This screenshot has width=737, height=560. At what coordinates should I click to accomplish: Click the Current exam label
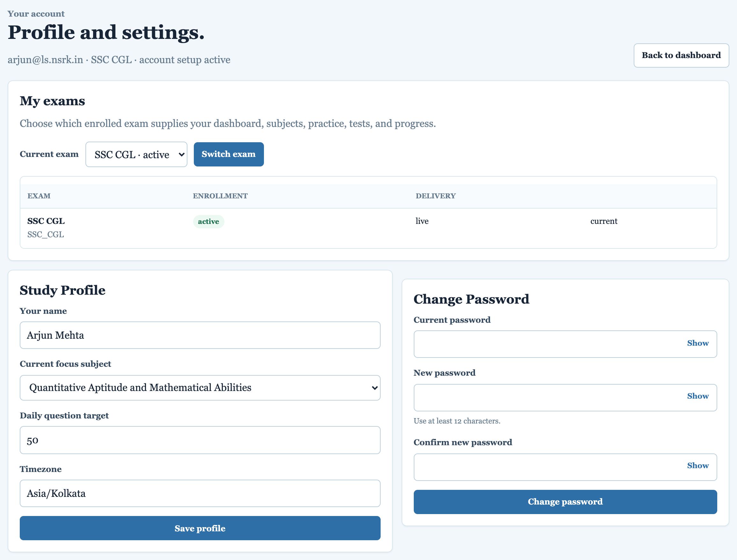[x=49, y=154]
